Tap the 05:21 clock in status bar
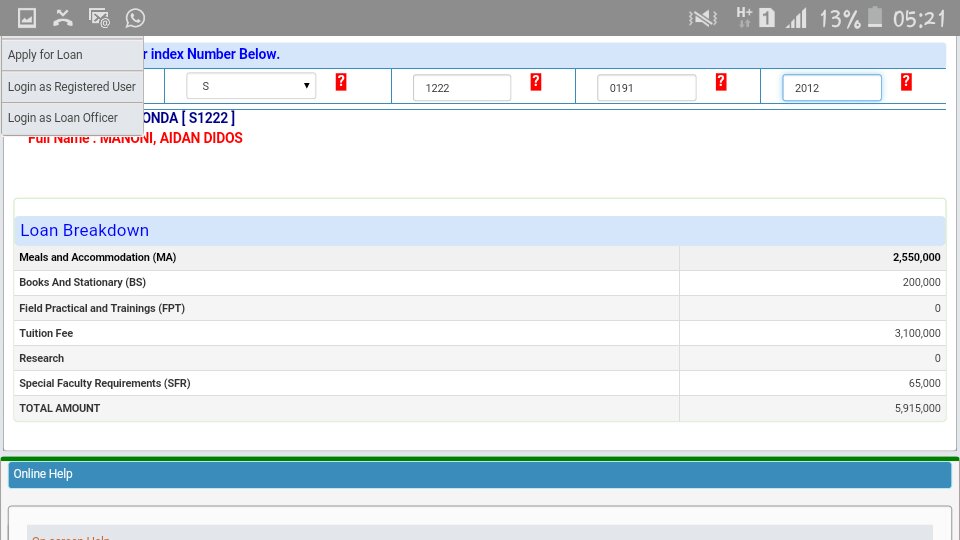 coord(919,19)
